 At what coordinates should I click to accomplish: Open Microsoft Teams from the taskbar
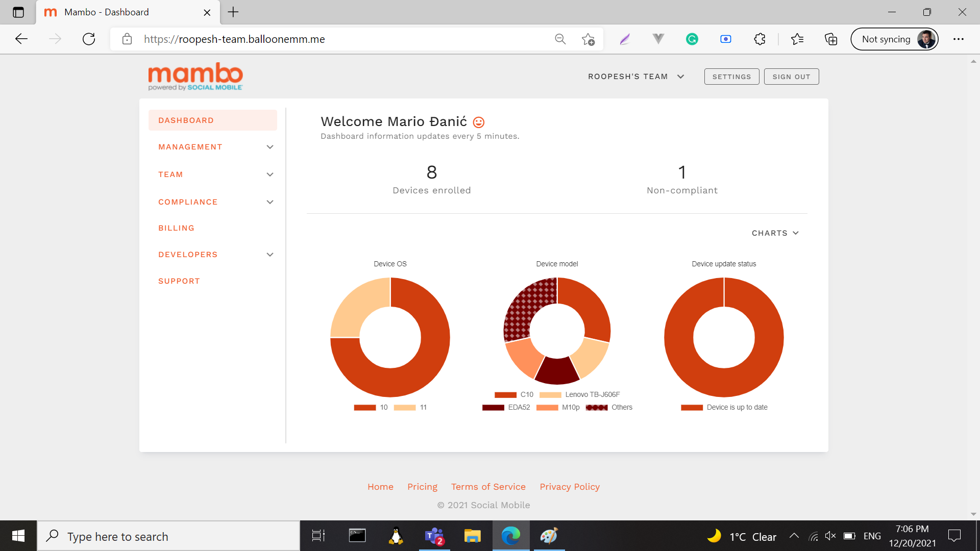(434, 536)
